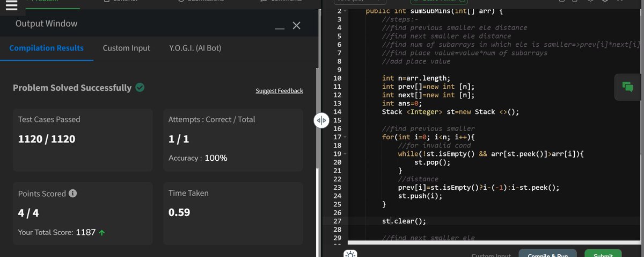Click the Compile & Run button
This screenshot has height=257, width=644.
(x=547, y=254)
